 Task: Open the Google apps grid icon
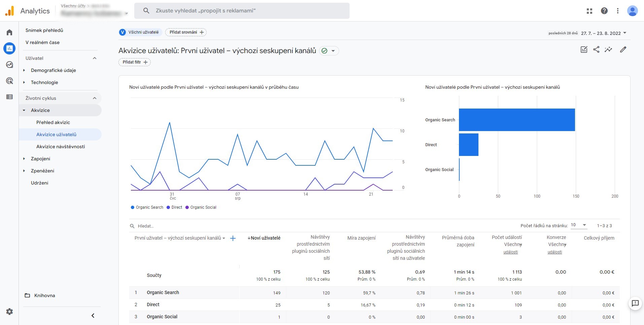coord(589,11)
